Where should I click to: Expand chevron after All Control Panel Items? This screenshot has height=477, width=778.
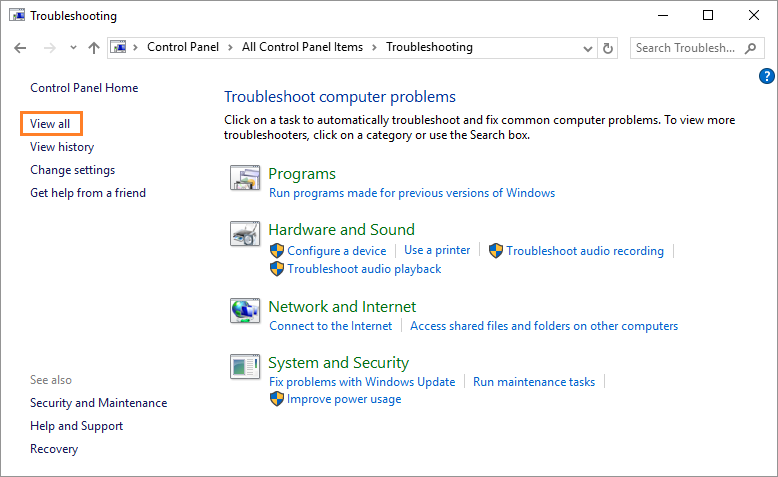coord(374,48)
